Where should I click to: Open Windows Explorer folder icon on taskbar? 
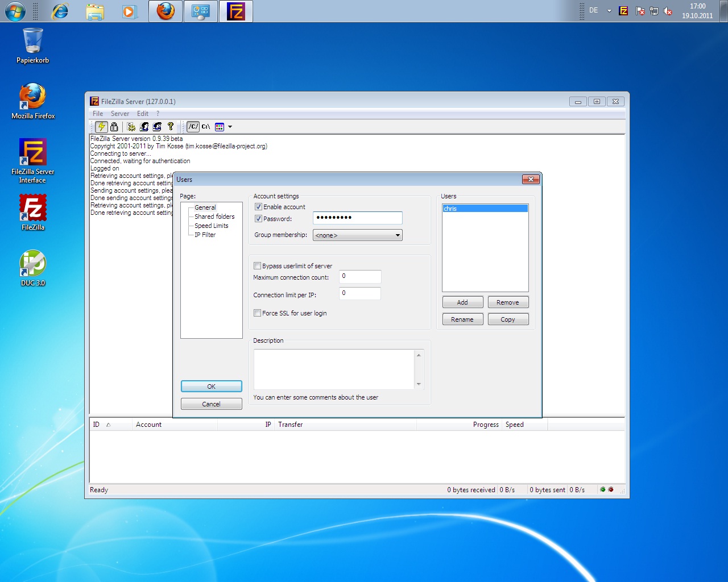[95, 11]
